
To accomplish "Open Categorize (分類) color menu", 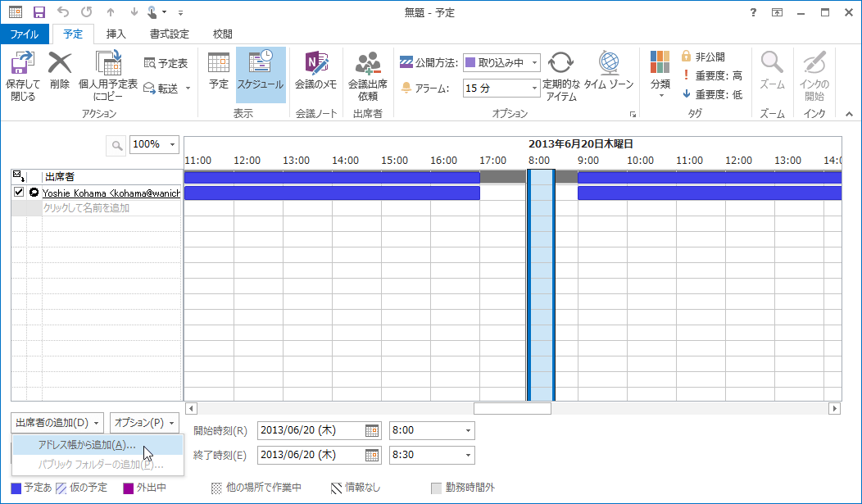I will pyautogui.click(x=660, y=75).
